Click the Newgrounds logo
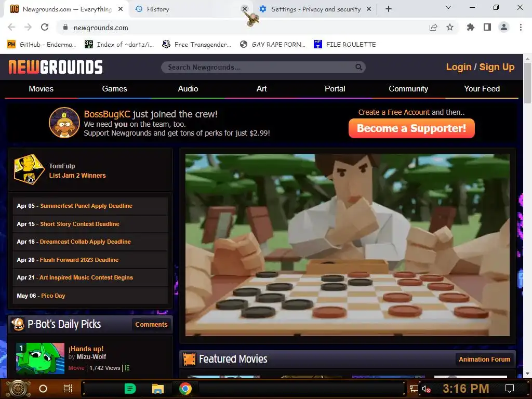 pyautogui.click(x=56, y=67)
